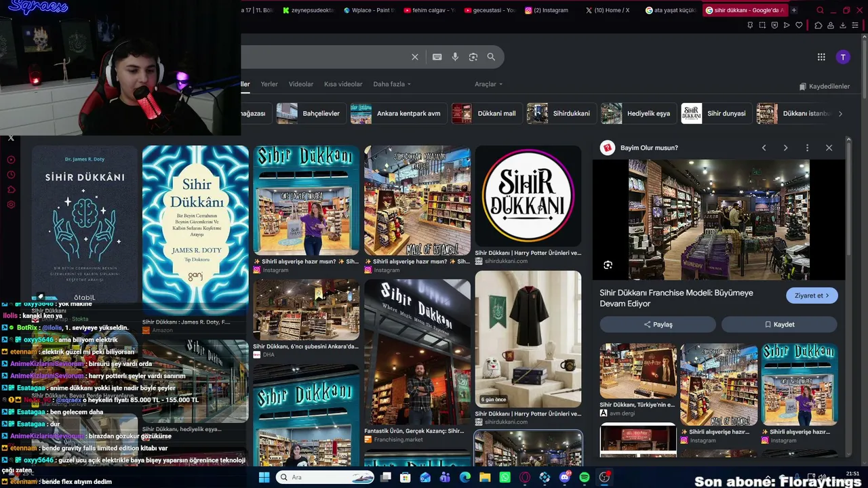Open the round Sihir Dükkanı logo result
This screenshot has height=488, width=868.
coord(528,196)
